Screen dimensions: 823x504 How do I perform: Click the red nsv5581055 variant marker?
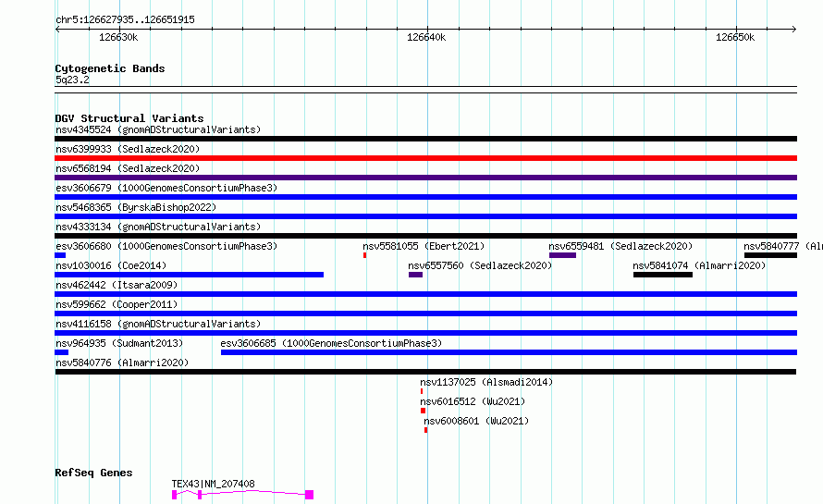click(x=364, y=255)
